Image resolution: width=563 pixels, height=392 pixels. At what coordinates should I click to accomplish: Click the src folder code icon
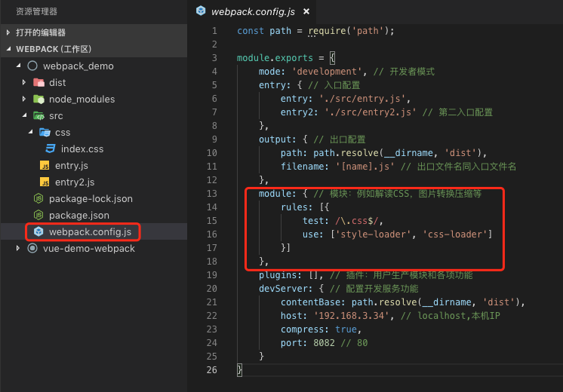tap(38, 116)
